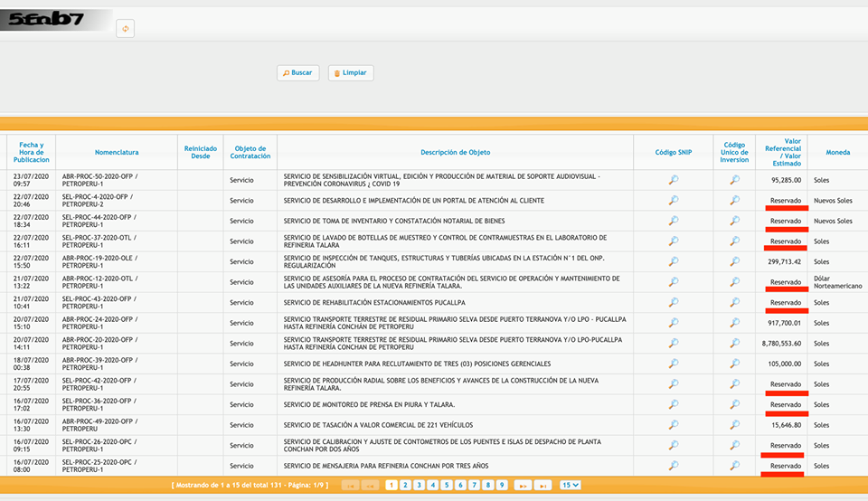The width and height of the screenshot is (868, 501).
Task: Click Código SNIP magnifier in SEL-PROC-44-2020-OFP row
Action: pyautogui.click(x=673, y=221)
